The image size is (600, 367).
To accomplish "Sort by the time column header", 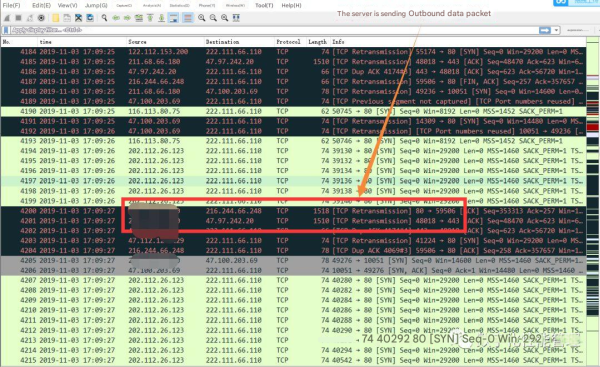I will click(x=82, y=42).
